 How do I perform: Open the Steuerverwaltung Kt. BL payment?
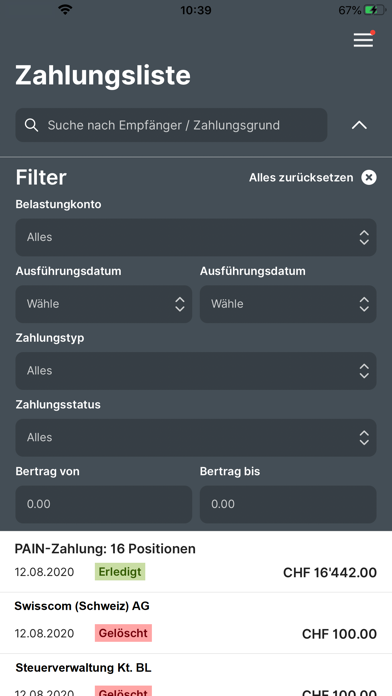(x=196, y=675)
